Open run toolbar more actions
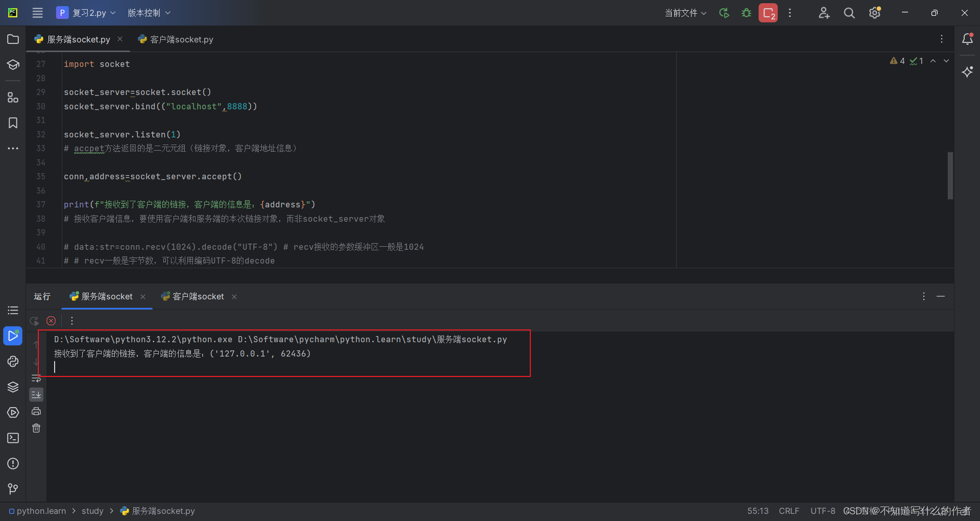This screenshot has width=980, height=521. (72, 321)
